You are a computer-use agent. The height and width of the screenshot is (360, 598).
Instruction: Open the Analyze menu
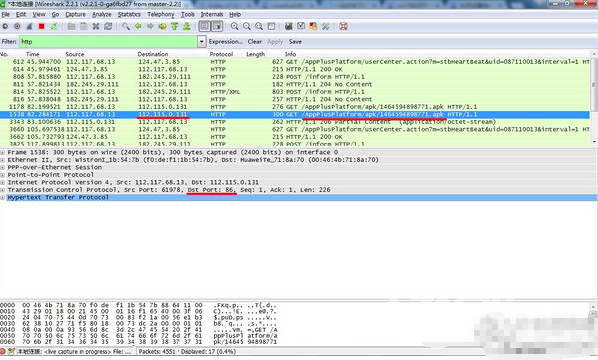(102, 14)
